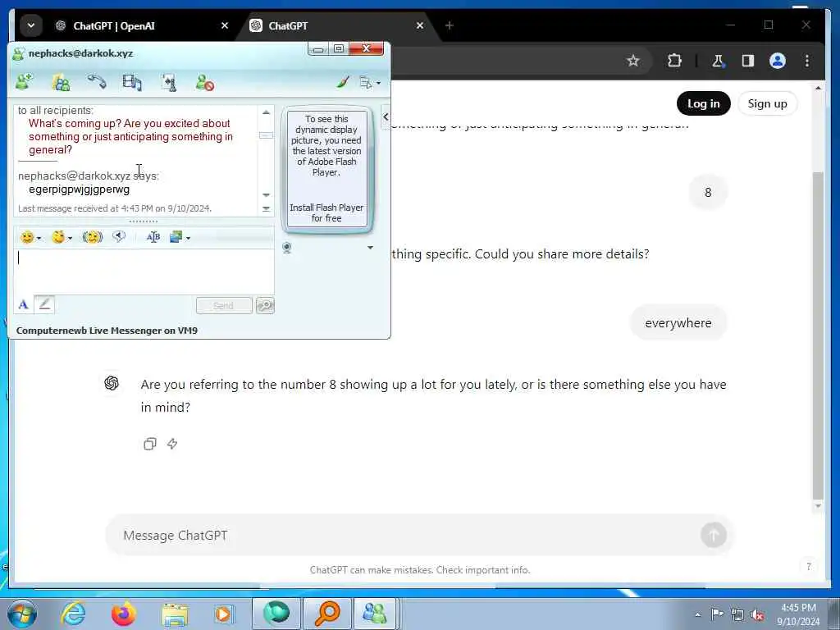Viewport: 840px width, 630px height.
Task: Open the magnifier taskbar app
Action: (327, 614)
